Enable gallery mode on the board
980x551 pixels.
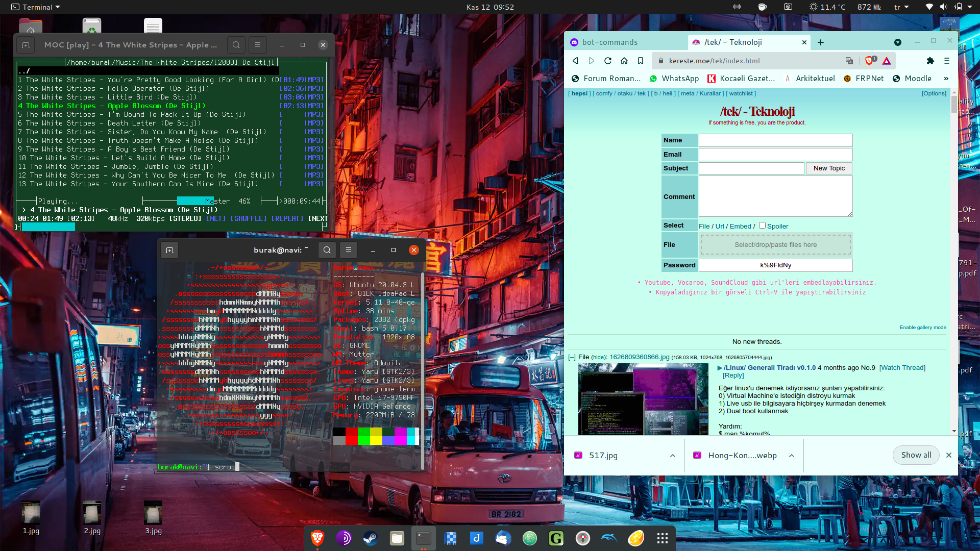(x=922, y=328)
